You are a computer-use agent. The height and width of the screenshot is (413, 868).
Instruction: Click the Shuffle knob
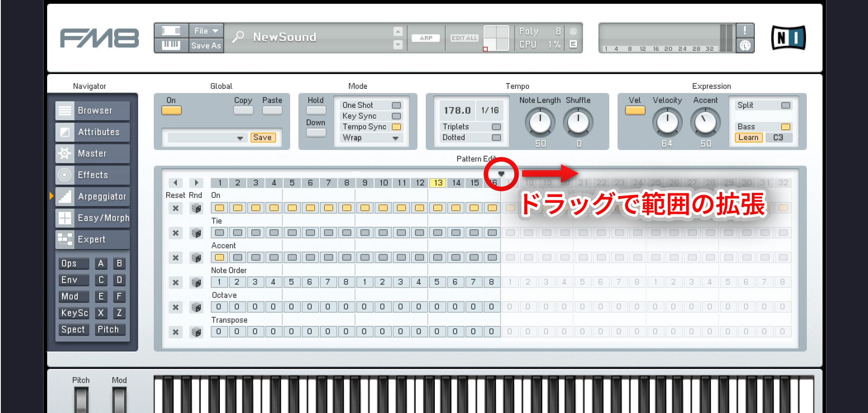coord(578,122)
